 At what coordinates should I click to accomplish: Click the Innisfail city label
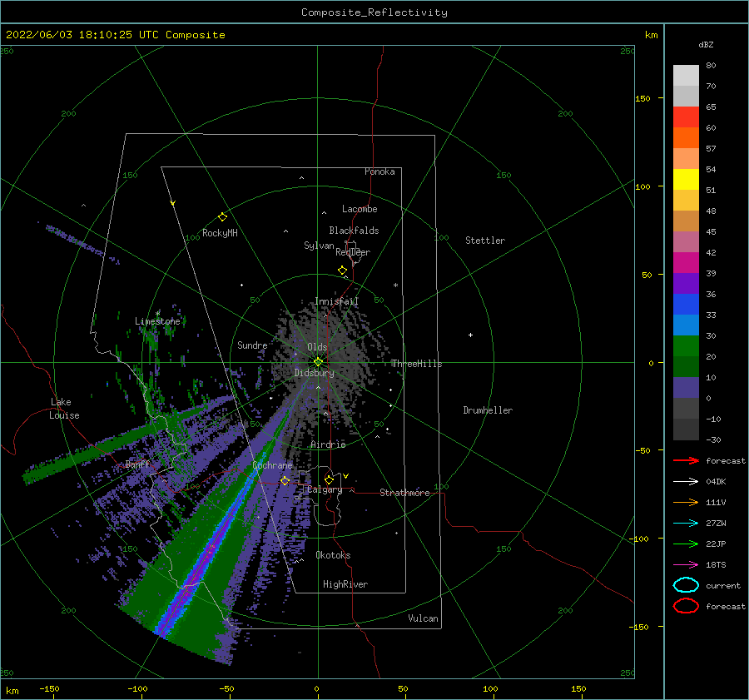tap(336, 301)
